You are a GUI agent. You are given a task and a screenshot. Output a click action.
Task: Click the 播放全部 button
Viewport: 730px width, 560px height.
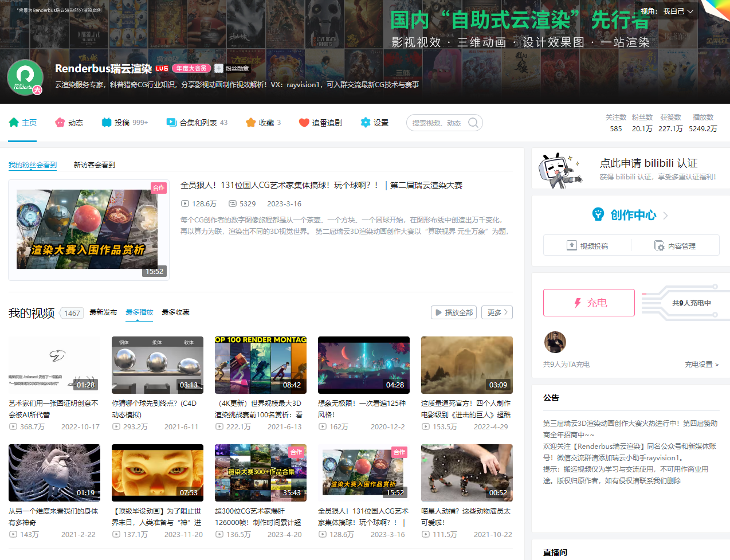453,312
